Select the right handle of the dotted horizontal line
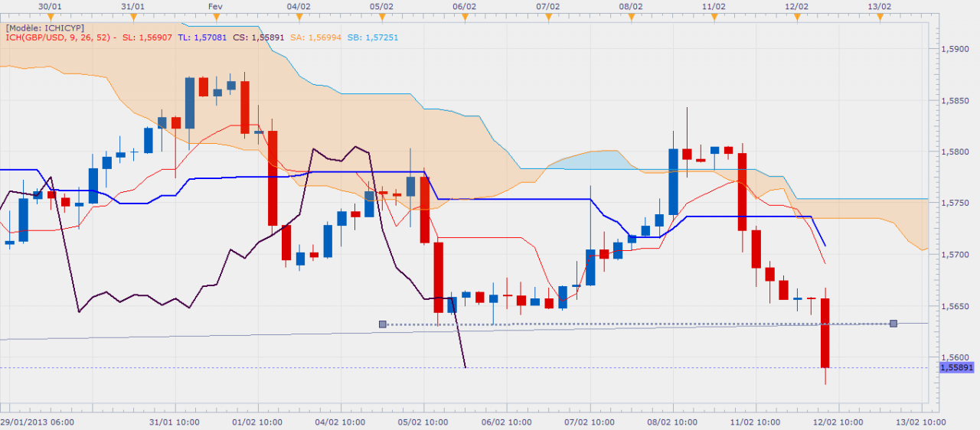Screen dimensions: 980x430 click(893, 324)
